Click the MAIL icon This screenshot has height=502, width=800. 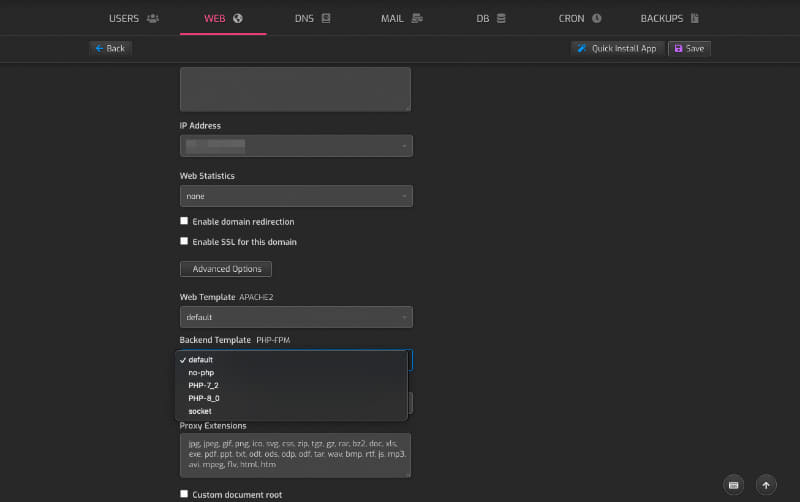[x=417, y=18]
